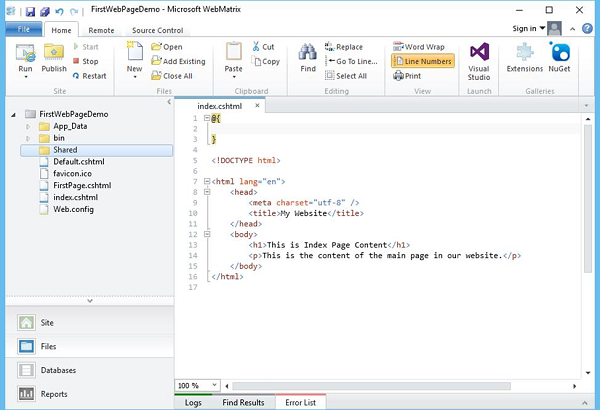Open the File menu
Viewport: 600px width, 410px height.
23,31
